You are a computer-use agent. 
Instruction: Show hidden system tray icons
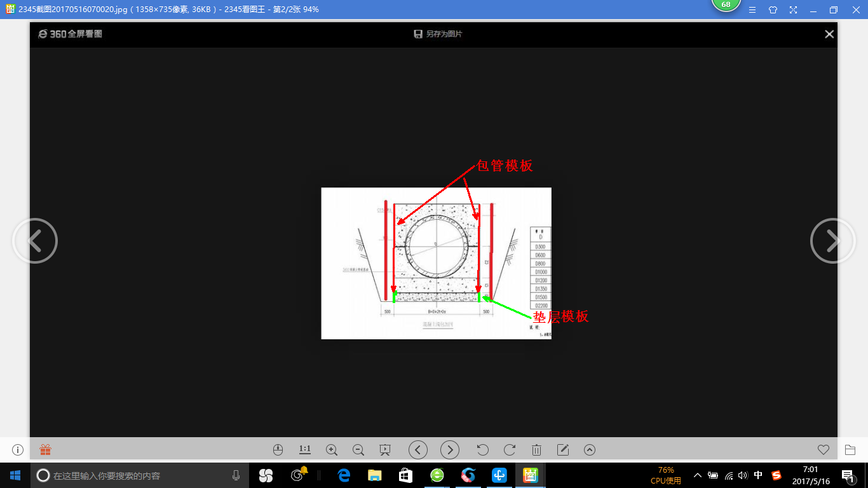tap(697, 475)
